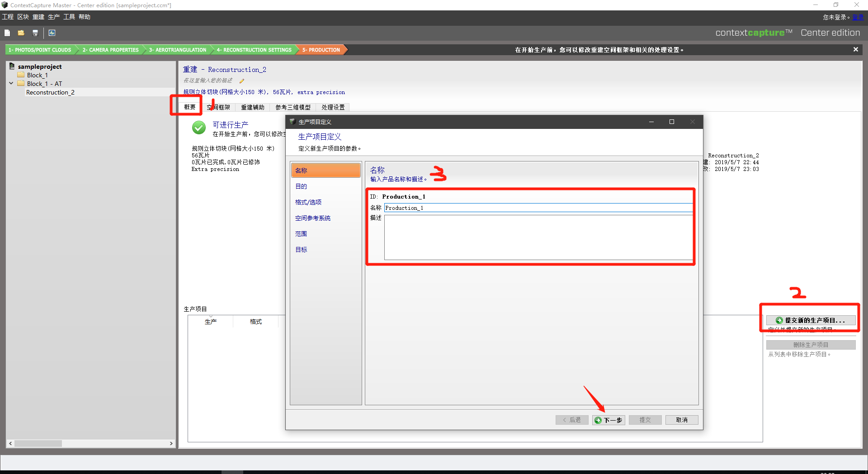
Task: Open the job monitor icon in toolbar
Action: click(x=52, y=33)
